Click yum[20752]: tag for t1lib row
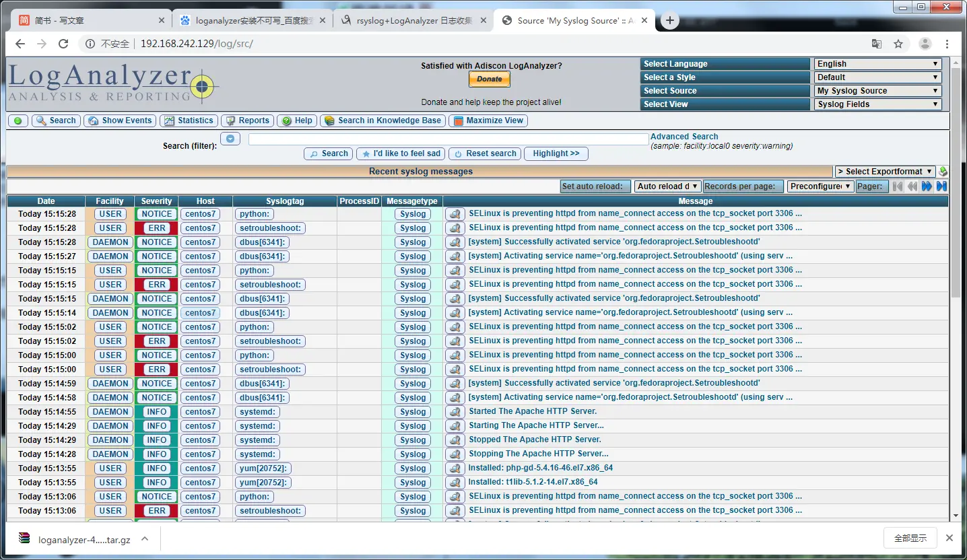967x560 pixels. 263,483
